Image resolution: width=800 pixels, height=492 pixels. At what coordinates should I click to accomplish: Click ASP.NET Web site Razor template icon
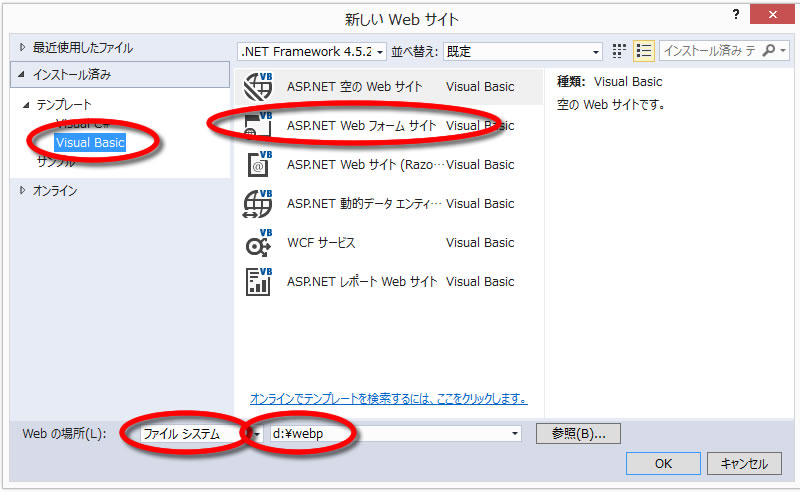pos(258,164)
